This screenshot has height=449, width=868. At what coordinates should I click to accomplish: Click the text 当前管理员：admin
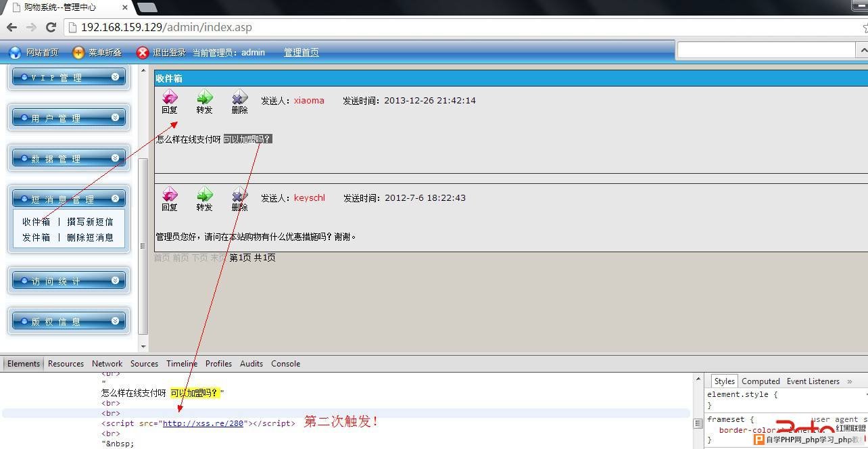click(228, 53)
